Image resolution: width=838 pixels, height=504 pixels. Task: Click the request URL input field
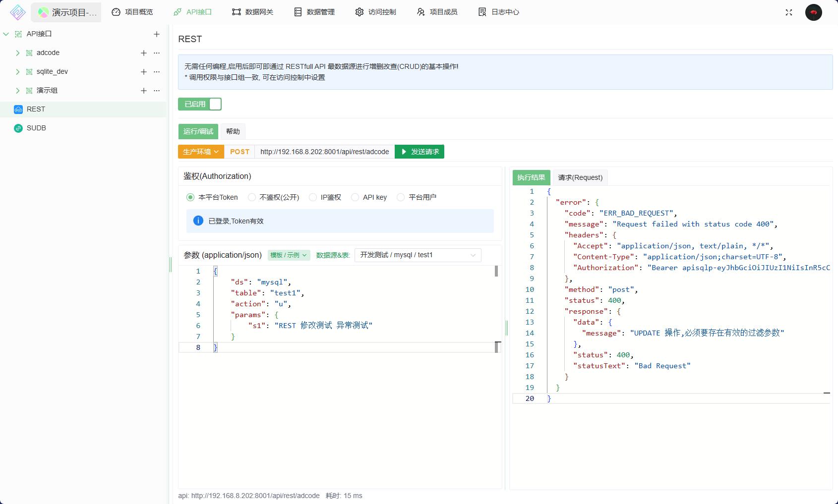coord(324,152)
